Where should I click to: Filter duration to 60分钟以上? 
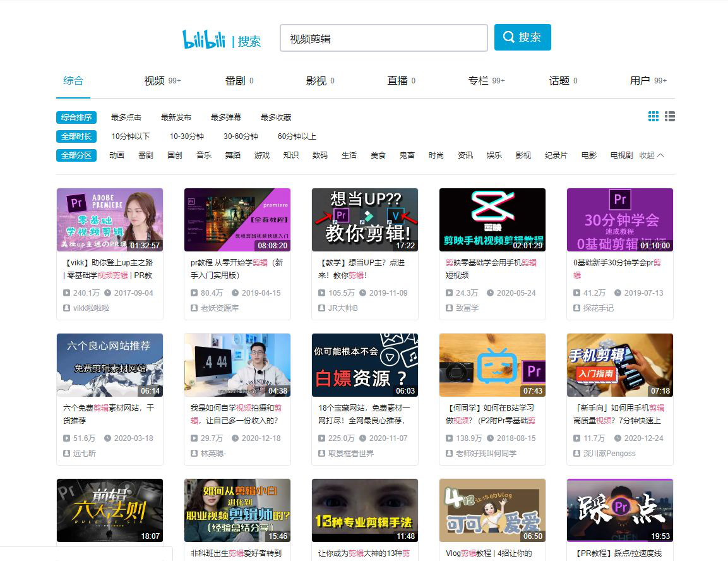click(297, 136)
